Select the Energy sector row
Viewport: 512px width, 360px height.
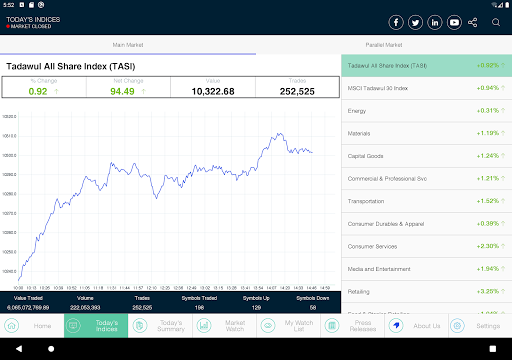tap(427, 111)
